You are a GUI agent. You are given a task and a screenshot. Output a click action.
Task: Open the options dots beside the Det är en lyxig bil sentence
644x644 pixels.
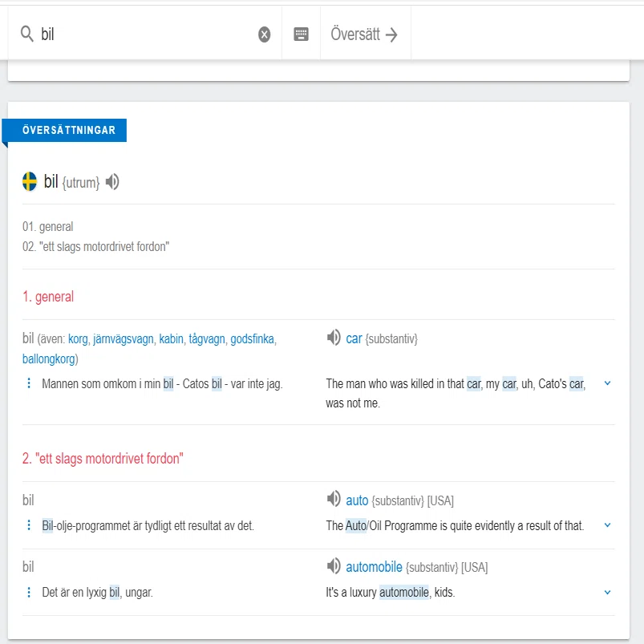click(29, 592)
